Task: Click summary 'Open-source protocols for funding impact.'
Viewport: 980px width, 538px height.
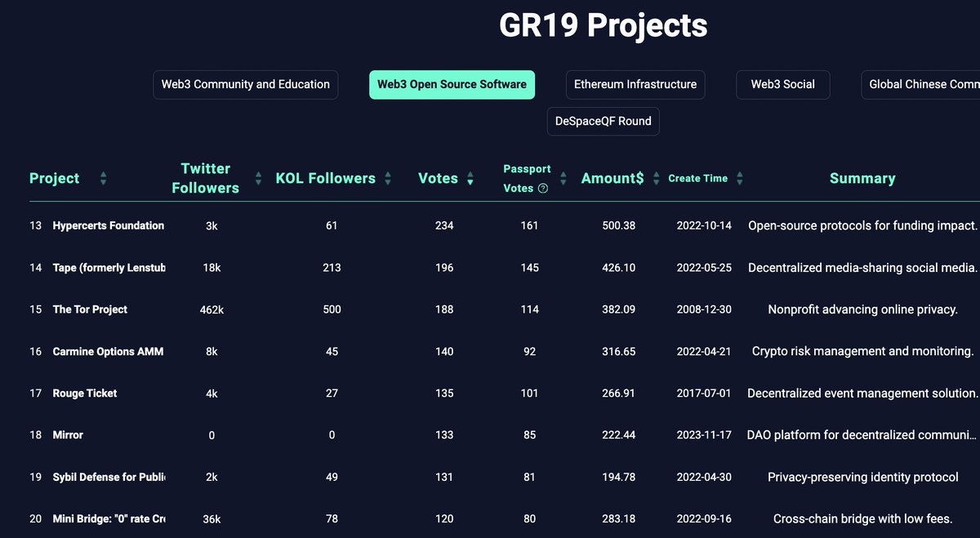Action: (x=863, y=225)
